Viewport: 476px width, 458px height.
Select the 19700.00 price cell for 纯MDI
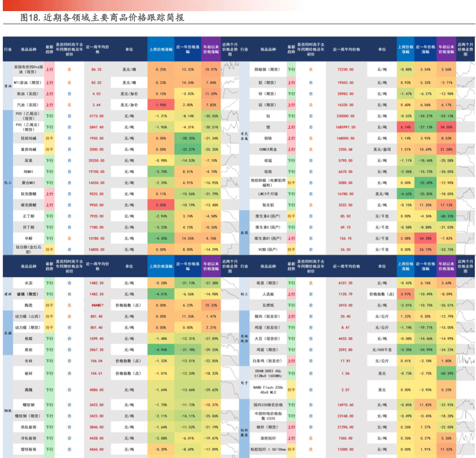(97, 172)
